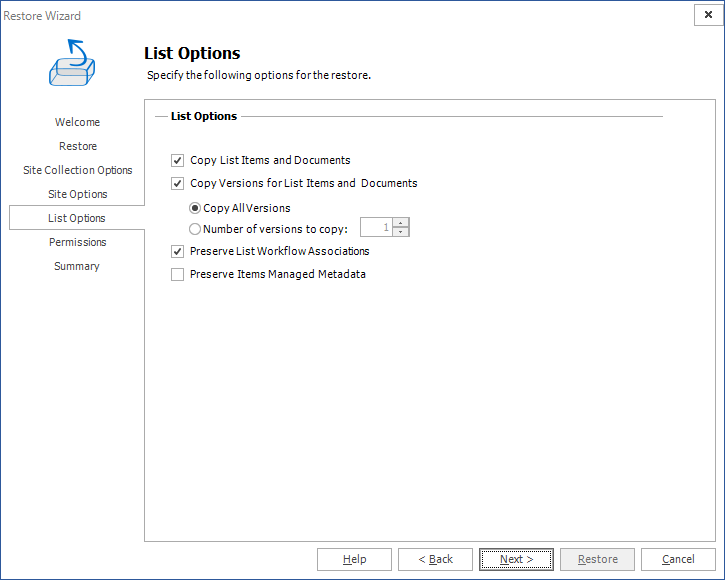Close the Restore Wizard window

709,15
